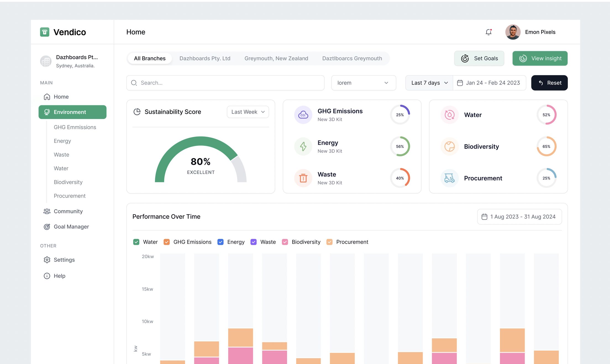
Task: Click the Reset button
Action: (x=549, y=83)
